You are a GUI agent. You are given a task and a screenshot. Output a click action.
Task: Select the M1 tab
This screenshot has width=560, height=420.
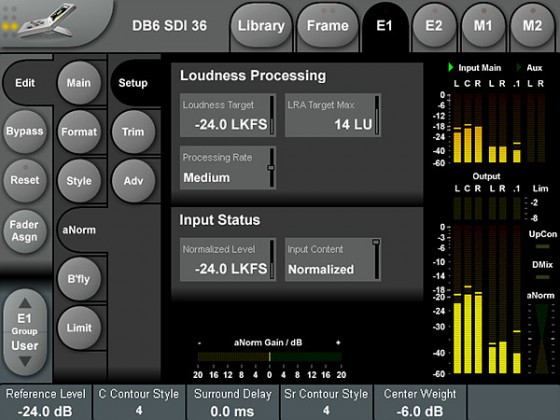(483, 26)
